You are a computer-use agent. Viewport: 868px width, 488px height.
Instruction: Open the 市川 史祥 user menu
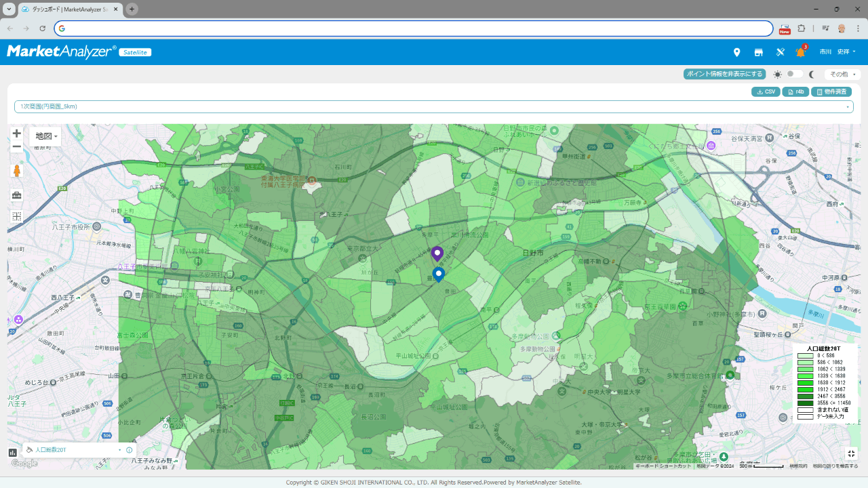[x=837, y=52]
